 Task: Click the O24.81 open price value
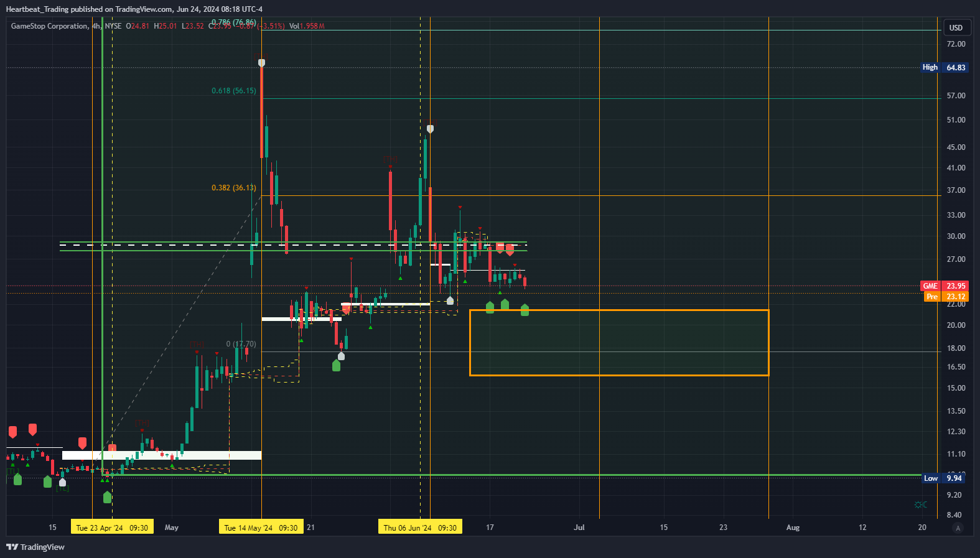[138, 26]
